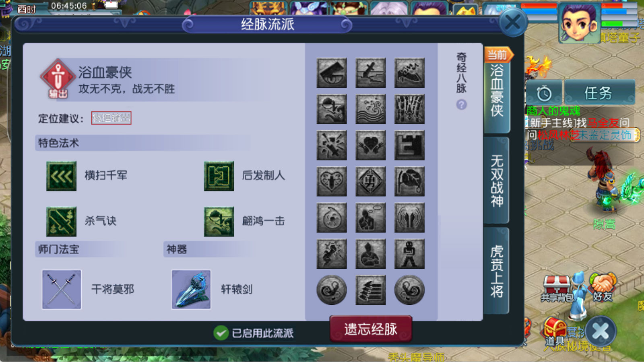Switch to the 虎贲上将 tab
Viewport: 644px width, 362px height.
tap(497, 271)
